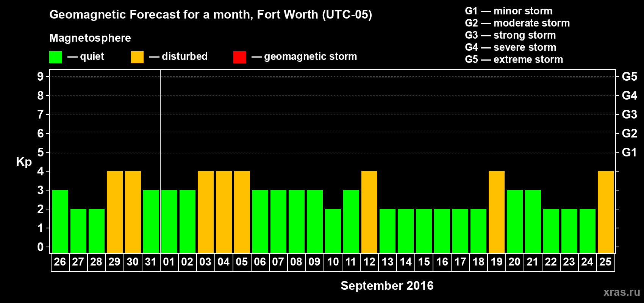Click the Kp axis value 5
Viewport: 644px width, 303px height.
pyautogui.click(x=41, y=152)
